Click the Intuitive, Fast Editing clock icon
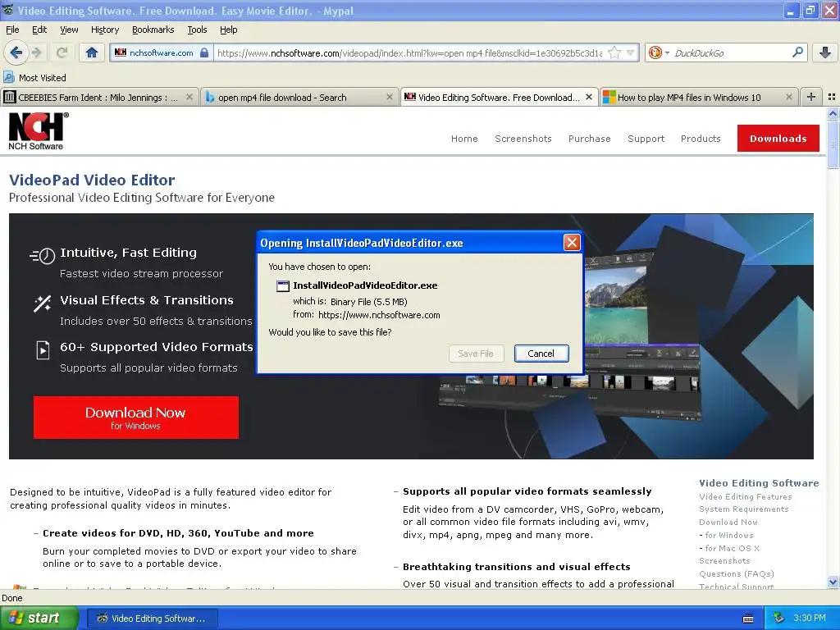This screenshot has width=840, height=630. tap(43, 256)
